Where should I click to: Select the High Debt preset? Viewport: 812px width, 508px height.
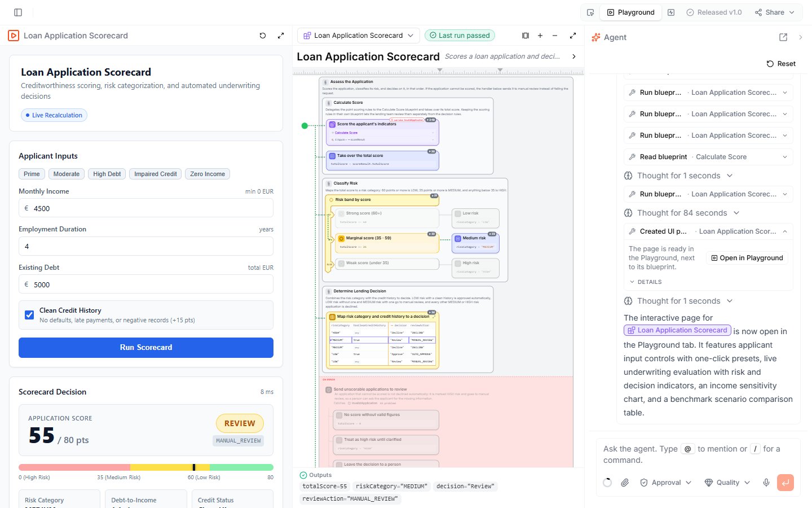[107, 174]
